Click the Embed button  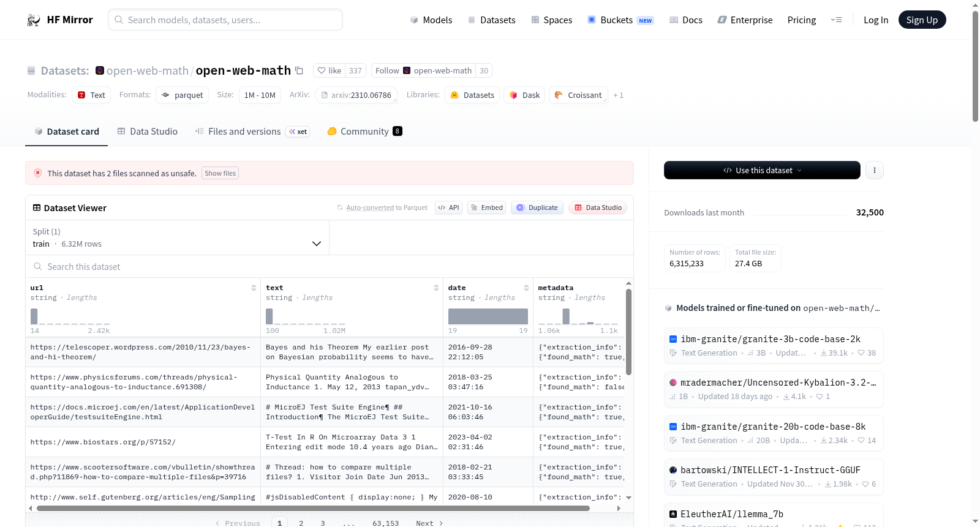[488, 207]
